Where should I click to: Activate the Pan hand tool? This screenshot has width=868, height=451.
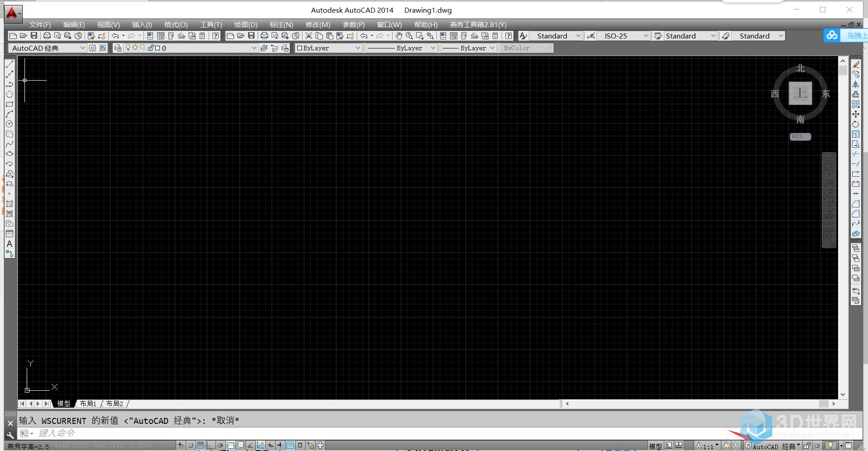click(398, 36)
